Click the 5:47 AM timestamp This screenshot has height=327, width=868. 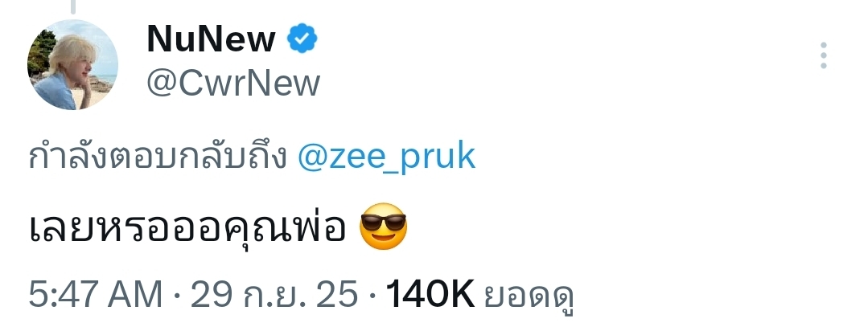click(95, 296)
